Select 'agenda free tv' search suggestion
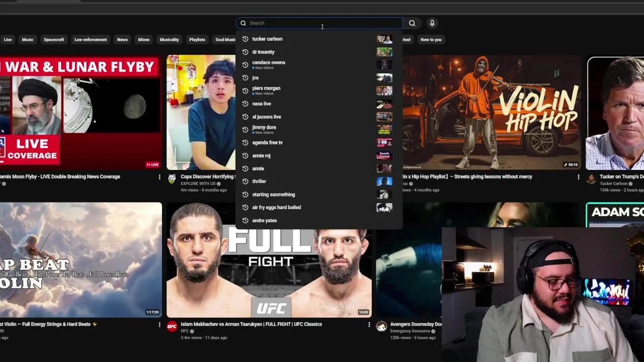This screenshot has height=362, width=644. (319, 143)
